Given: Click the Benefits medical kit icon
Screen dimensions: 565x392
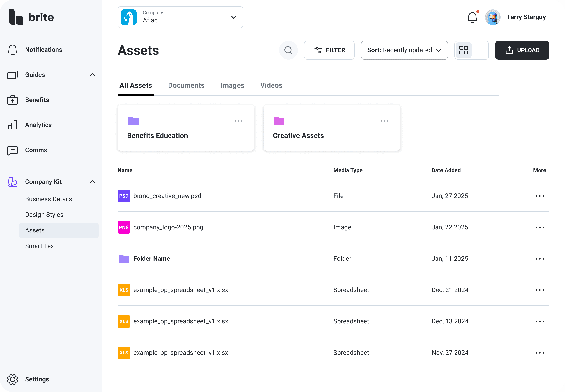Looking at the screenshot, I should 13,100.
